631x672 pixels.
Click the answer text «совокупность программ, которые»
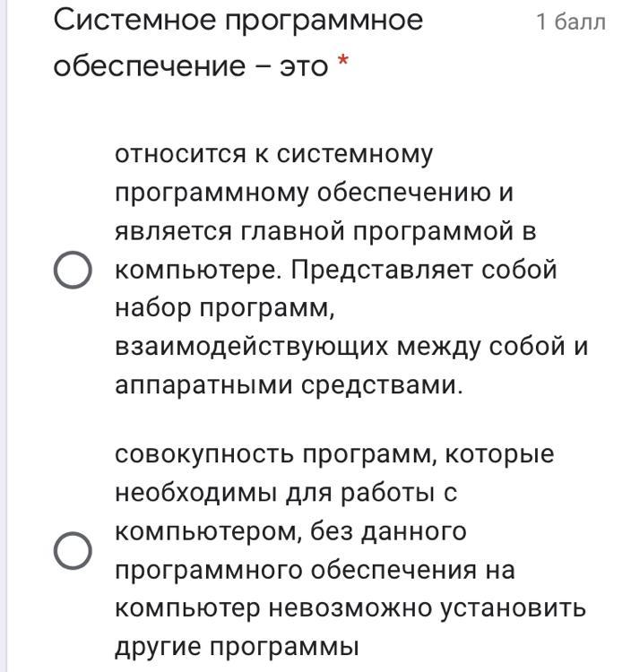[334, 454]
